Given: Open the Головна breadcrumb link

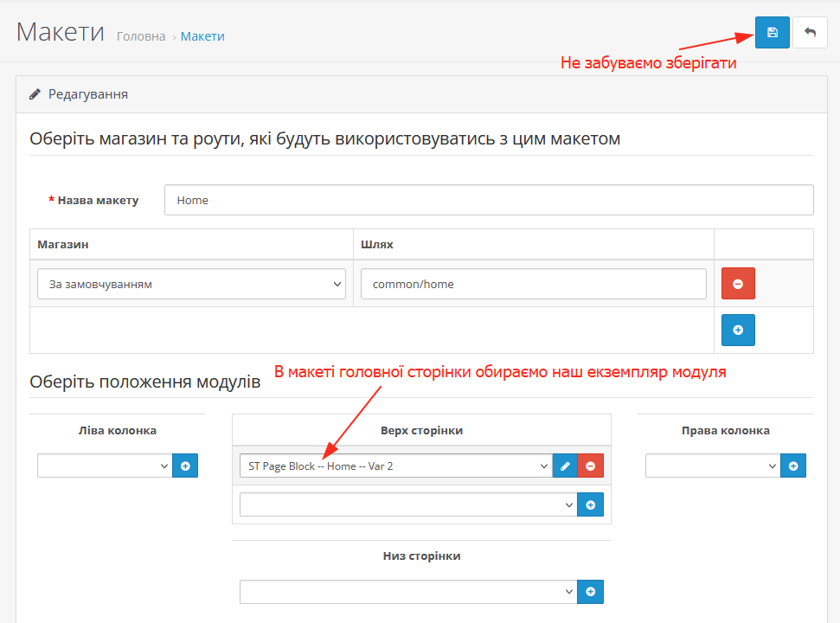Looking at the screenshot, I should click(141, 36).
